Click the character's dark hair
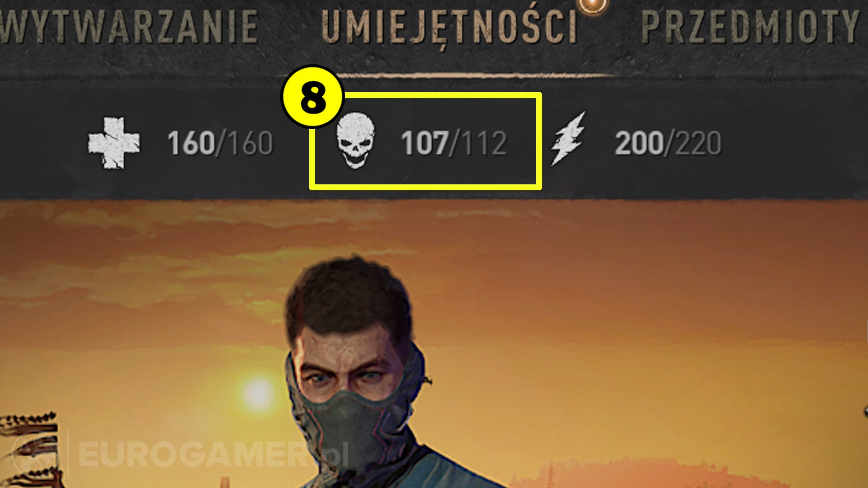 point(348,298)
